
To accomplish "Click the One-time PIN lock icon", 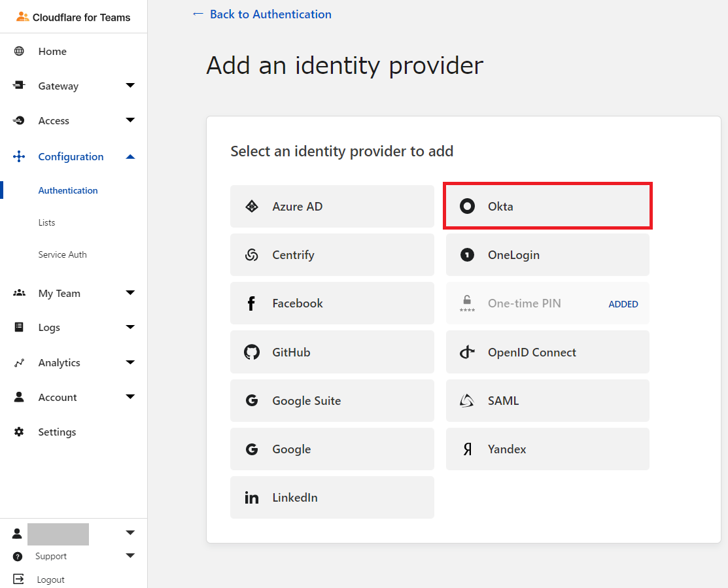I will (467, 303).
